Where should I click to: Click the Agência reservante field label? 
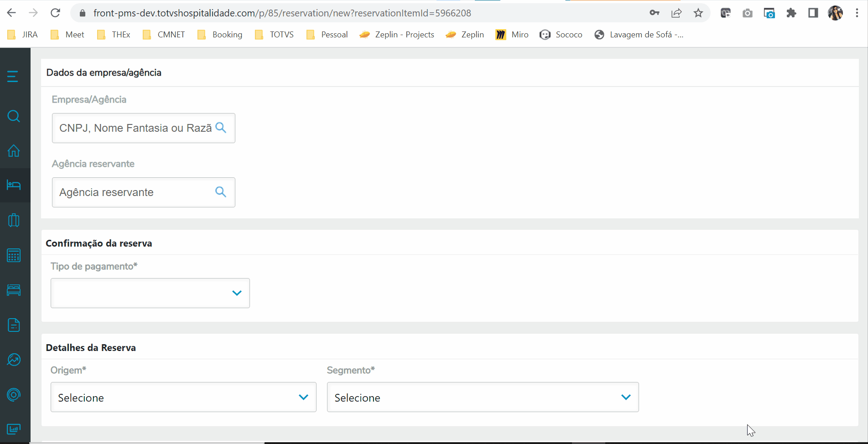pyautogui.click(x=93, y=164)
